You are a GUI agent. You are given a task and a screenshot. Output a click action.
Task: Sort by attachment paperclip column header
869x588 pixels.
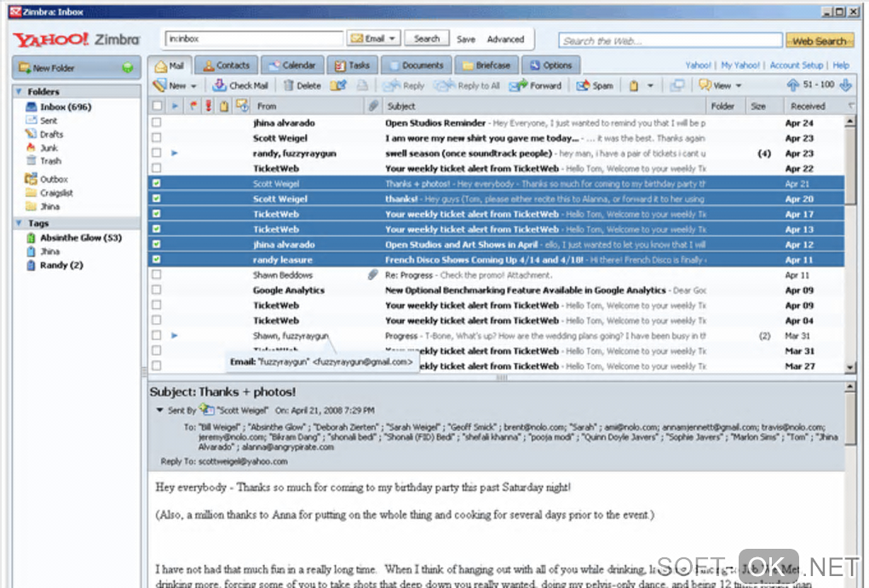click(x=373, y=106)
